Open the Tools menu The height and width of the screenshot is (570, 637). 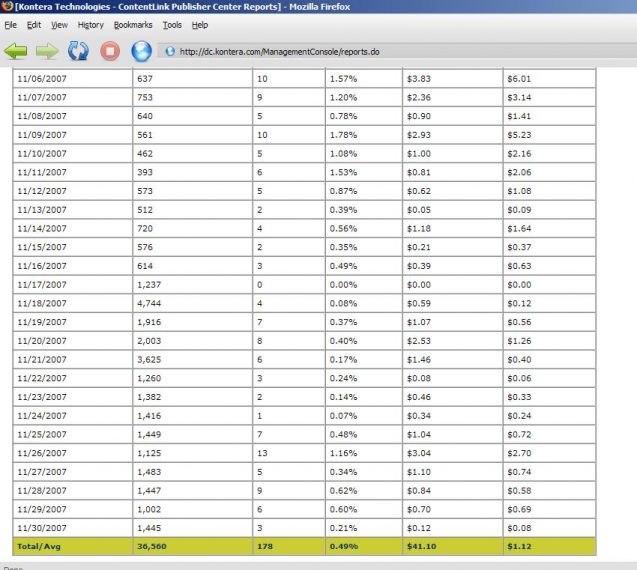click(x=172, y=25)
